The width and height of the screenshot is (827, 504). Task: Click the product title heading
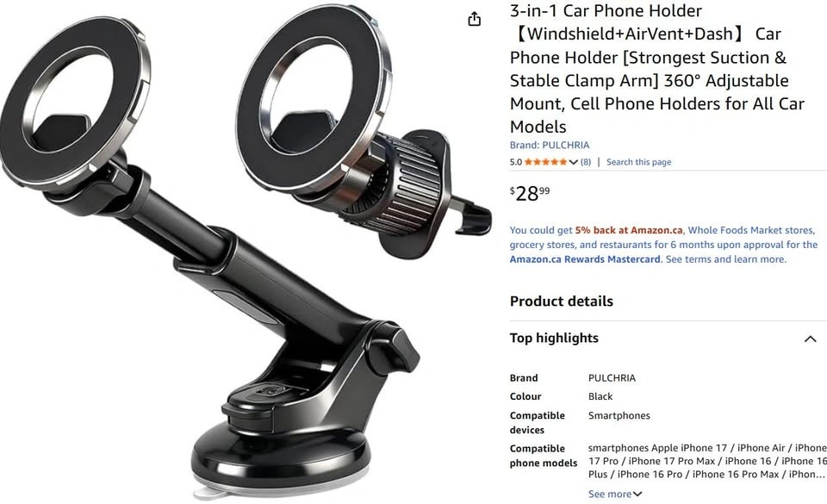tap(657, 69)
